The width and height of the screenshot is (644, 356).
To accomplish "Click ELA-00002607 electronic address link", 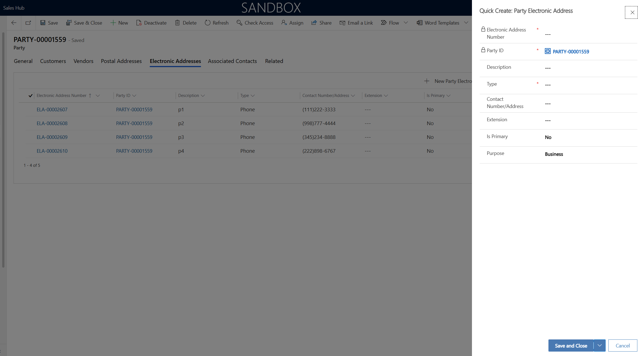I will pyautogui.click(x=52, y=109).
